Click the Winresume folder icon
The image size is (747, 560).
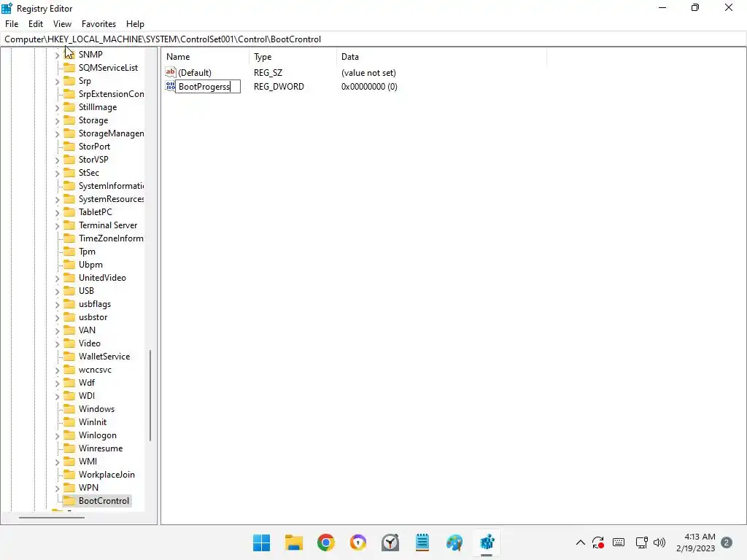tap(69, 448)
